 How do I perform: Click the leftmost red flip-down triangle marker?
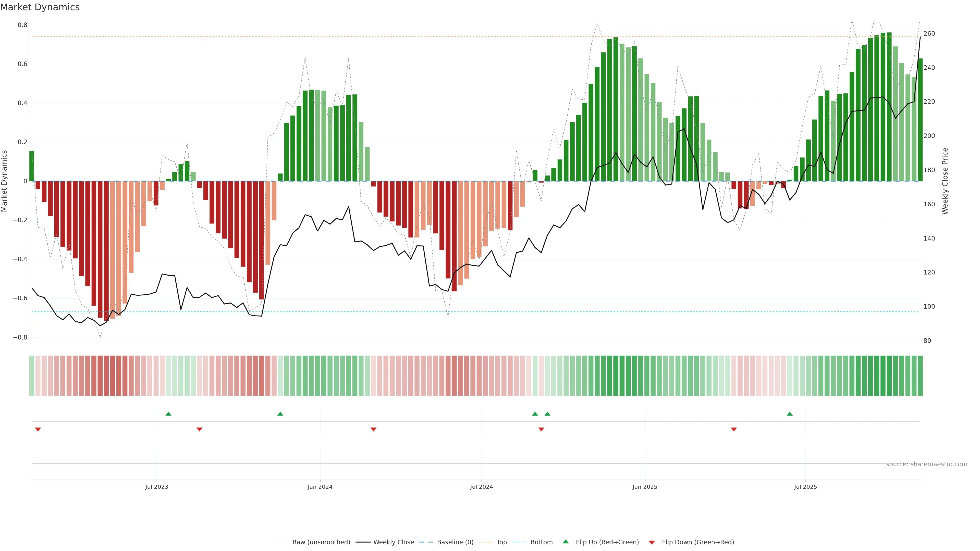38,429
